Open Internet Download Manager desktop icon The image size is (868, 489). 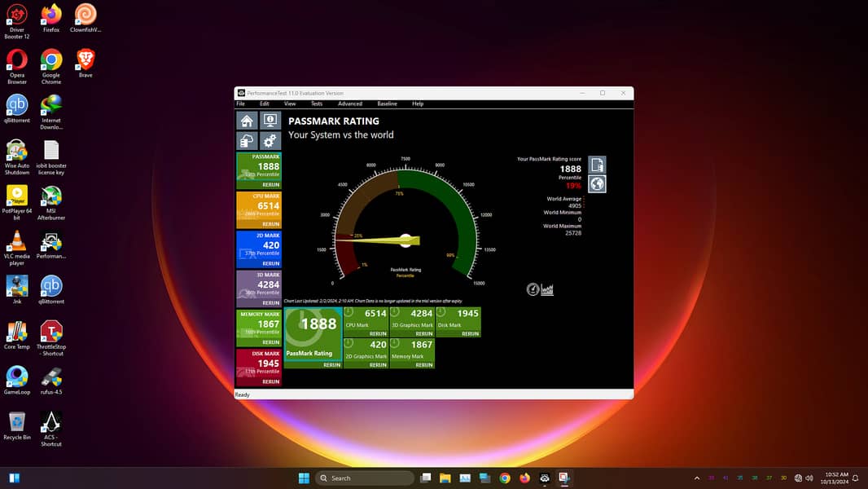(51, 112)
